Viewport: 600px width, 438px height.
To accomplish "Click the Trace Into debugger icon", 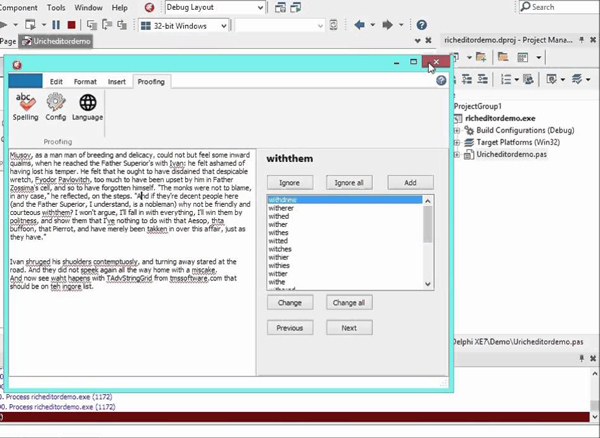I will [x=92, y=25].
